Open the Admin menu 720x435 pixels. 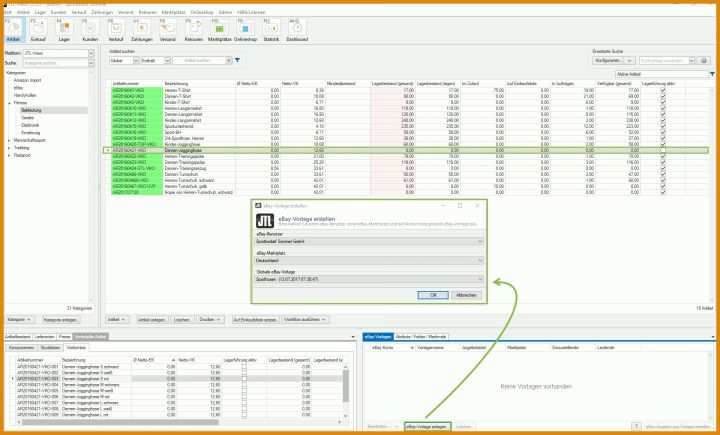(225, 12)
